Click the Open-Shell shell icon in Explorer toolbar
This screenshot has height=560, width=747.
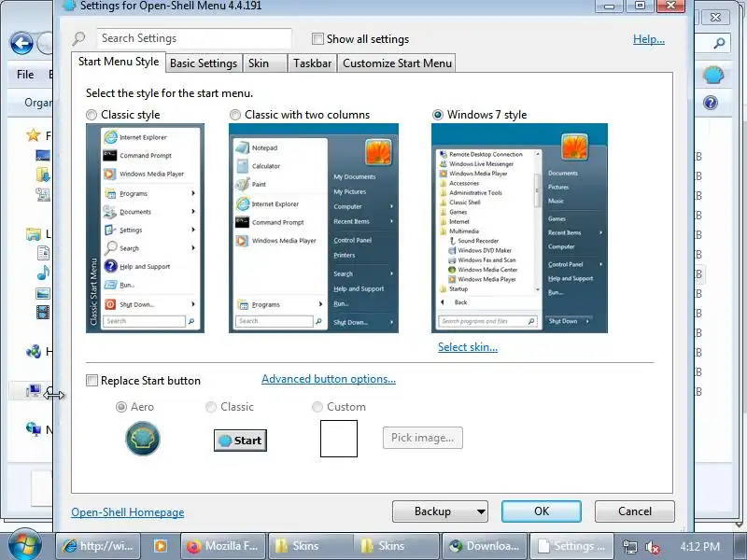click(x=713, y=76)
